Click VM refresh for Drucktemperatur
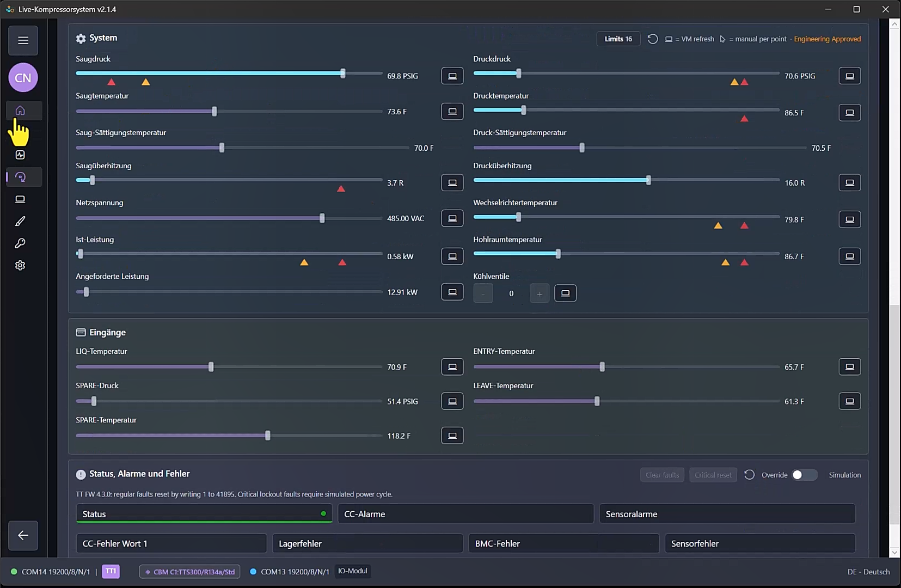Screen dimensions: 901x588 (x=850, y=113)
